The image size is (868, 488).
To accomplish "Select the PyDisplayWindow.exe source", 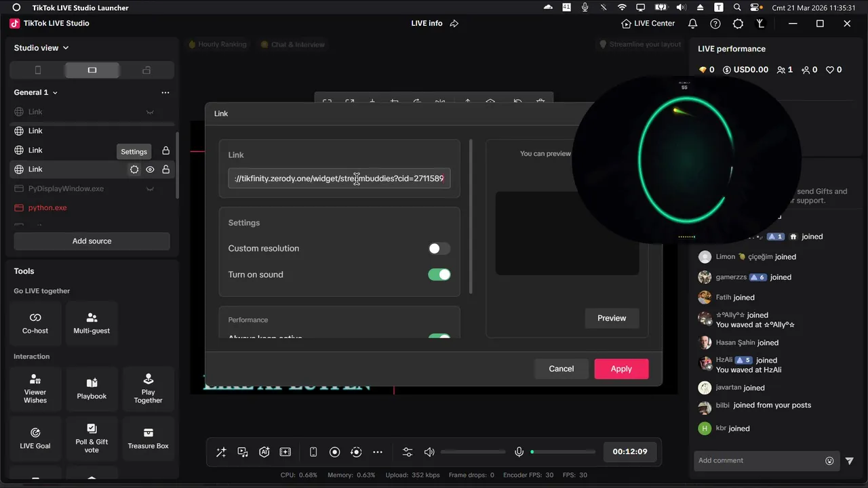I will 66,188.
